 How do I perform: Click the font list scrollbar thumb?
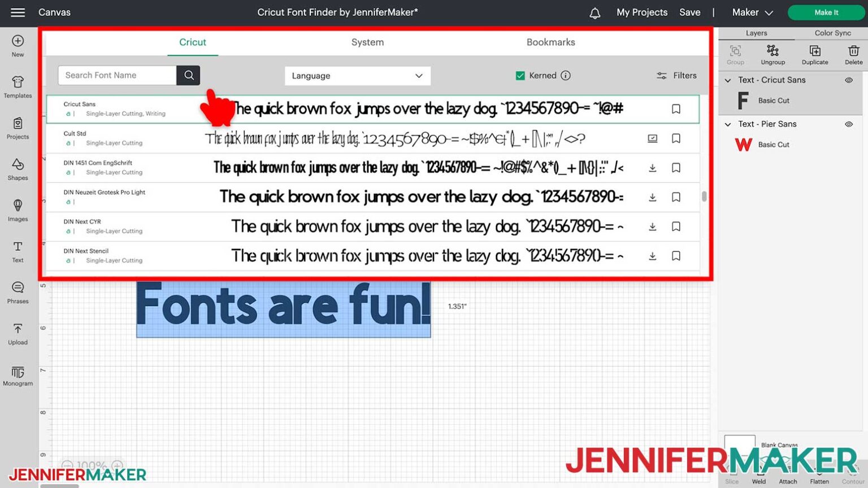coord(704,196)
